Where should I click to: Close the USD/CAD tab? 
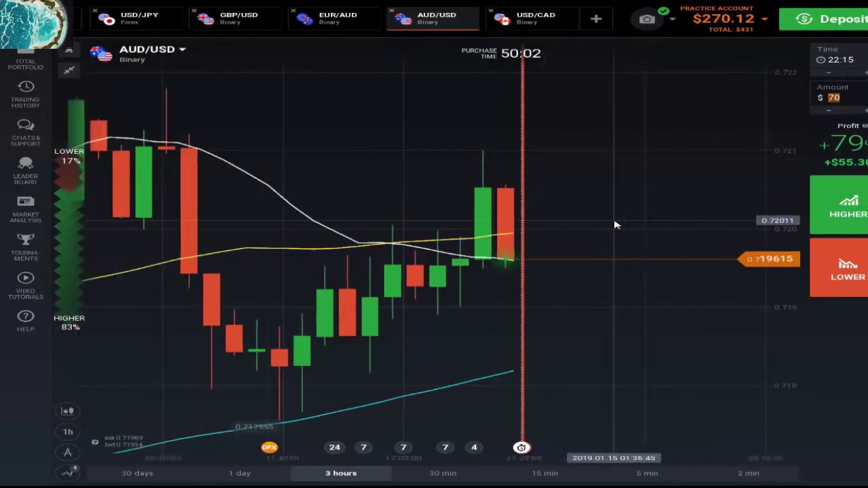[x=492, y=12]
